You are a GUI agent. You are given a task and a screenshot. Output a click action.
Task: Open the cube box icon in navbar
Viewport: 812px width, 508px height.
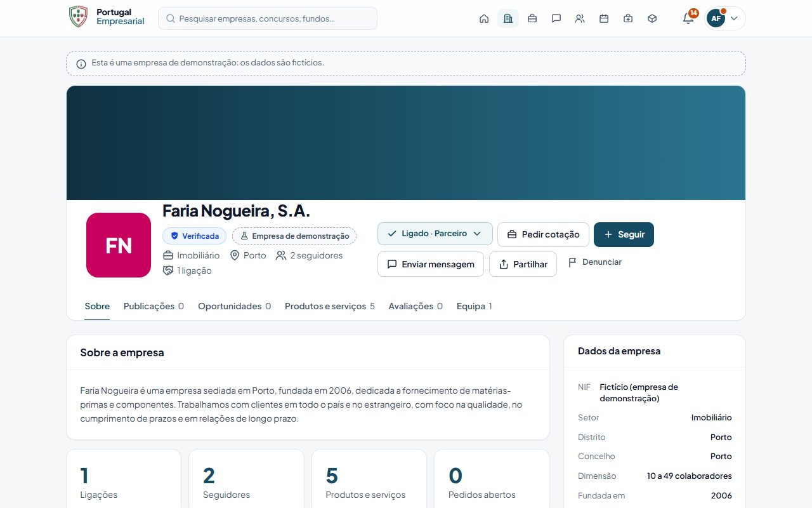652,18
